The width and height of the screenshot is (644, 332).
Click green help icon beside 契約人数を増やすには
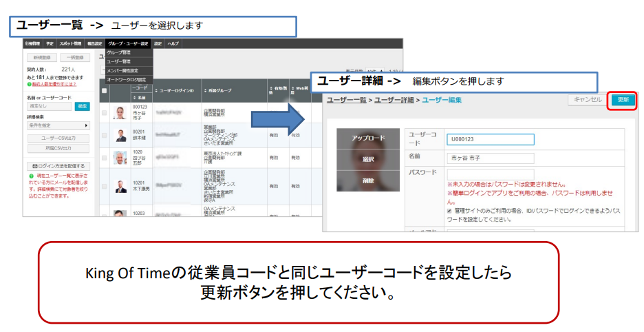point(29,84)
